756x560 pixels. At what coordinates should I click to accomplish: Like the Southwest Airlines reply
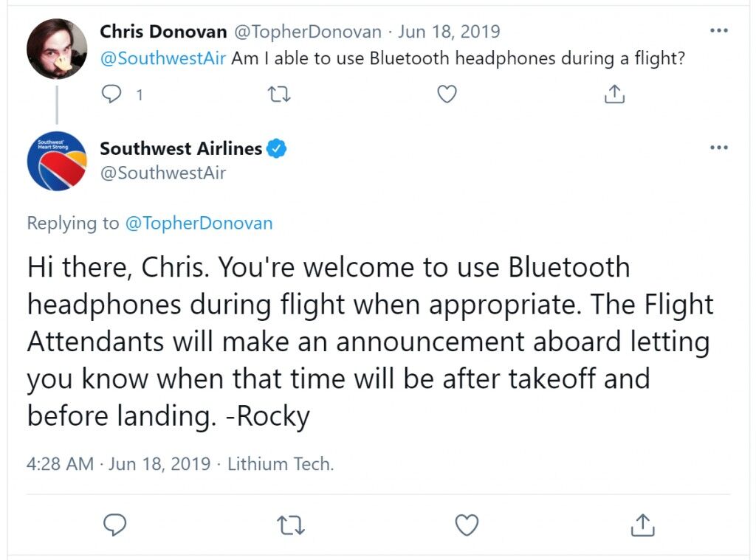467,525
